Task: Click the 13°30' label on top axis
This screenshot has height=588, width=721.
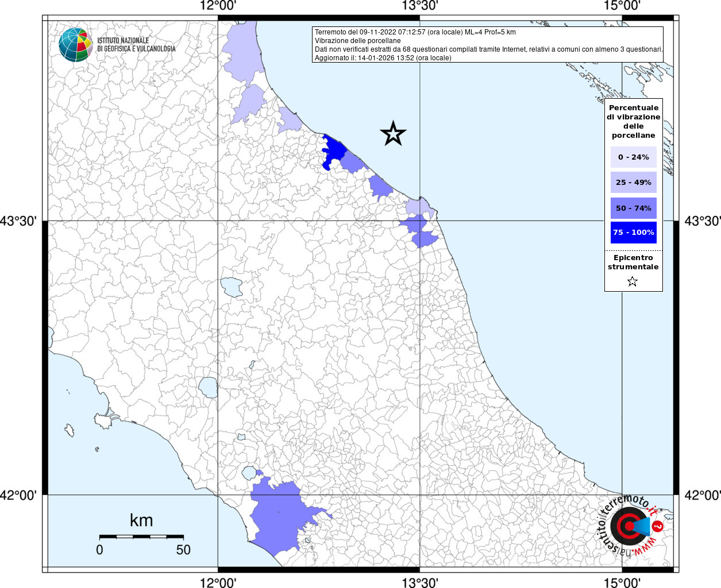Action: pyautogui.click(x=419, y=6)
